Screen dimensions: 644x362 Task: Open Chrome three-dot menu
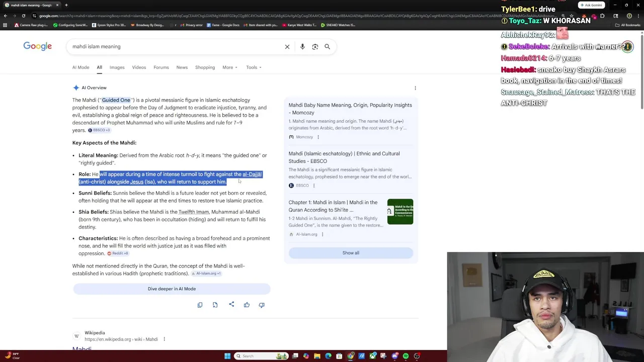point(638,16)
